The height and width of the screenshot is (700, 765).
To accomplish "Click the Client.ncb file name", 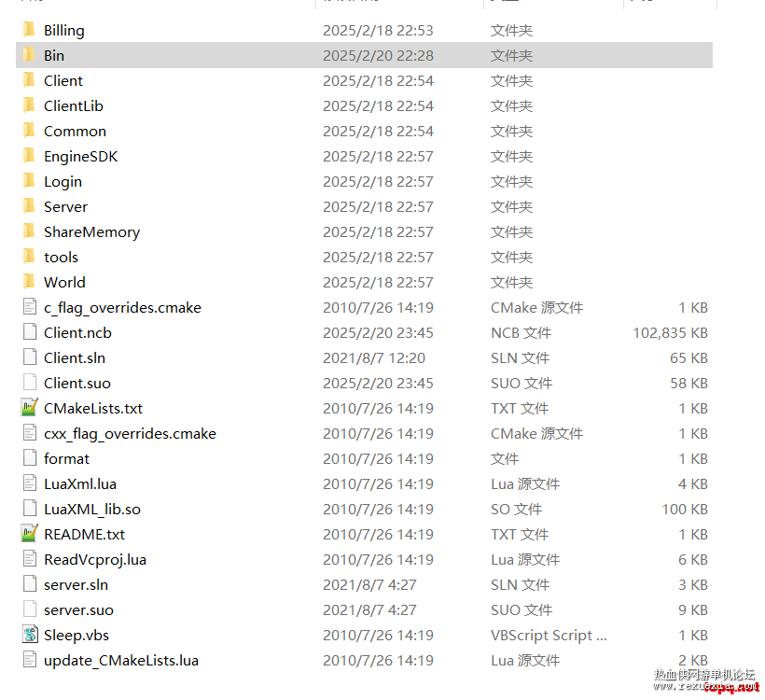I will coord(77,332).
